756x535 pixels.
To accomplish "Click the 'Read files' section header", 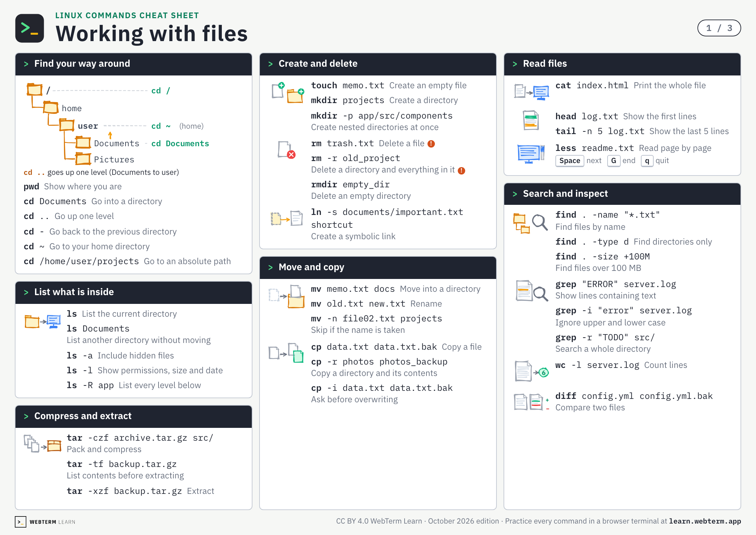I will (622, 64).
